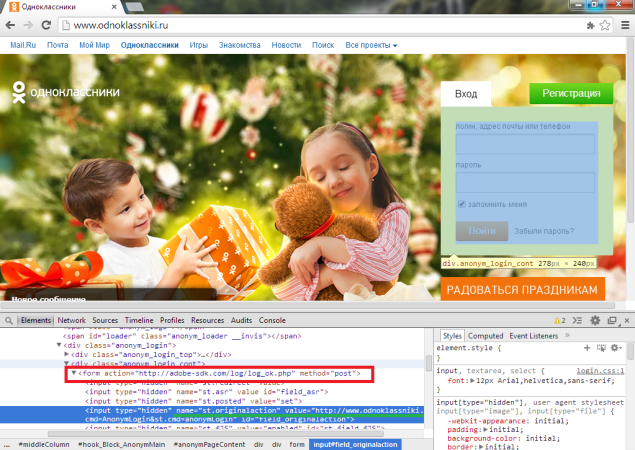This screenshot has width=635, height=450.
Task: Expand the anonym_login_top div node
Action: click(67, 354)
